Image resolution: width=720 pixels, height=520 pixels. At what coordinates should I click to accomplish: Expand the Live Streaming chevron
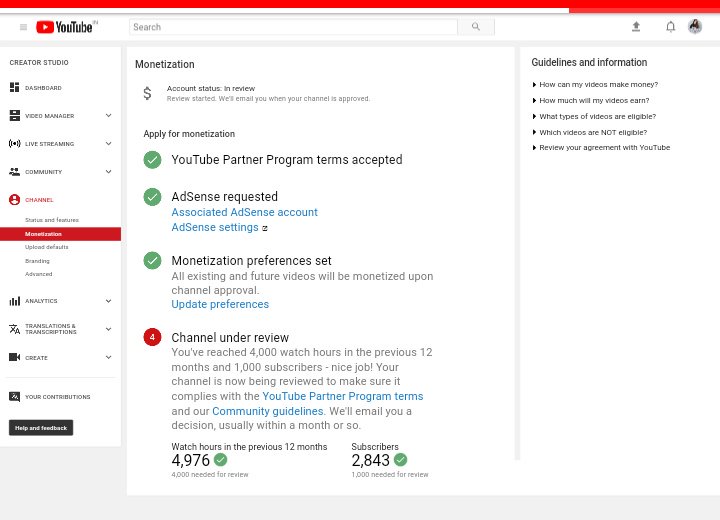tap(108, 143)
